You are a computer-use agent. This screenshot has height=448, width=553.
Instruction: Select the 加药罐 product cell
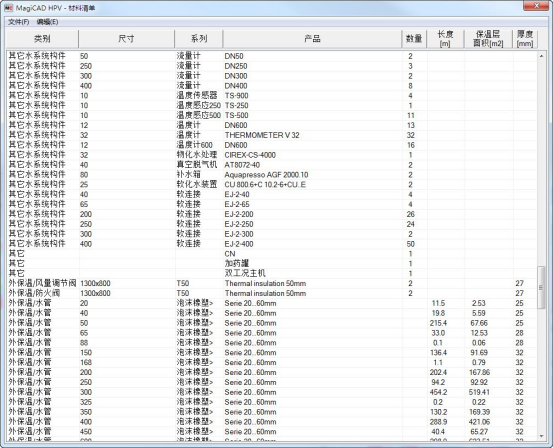pos(237,264)
